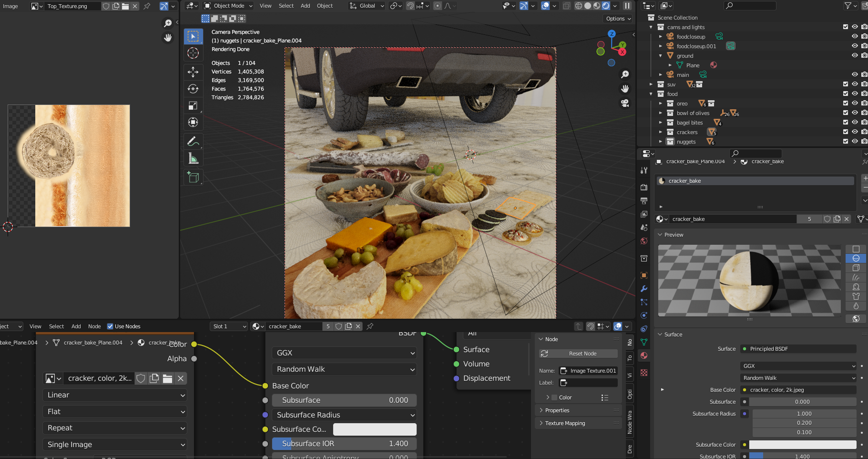Open the GGX distribution dropdown in node
Viewport: 868px width, 459px height.
pyautogui.click(x=344, y=353)
